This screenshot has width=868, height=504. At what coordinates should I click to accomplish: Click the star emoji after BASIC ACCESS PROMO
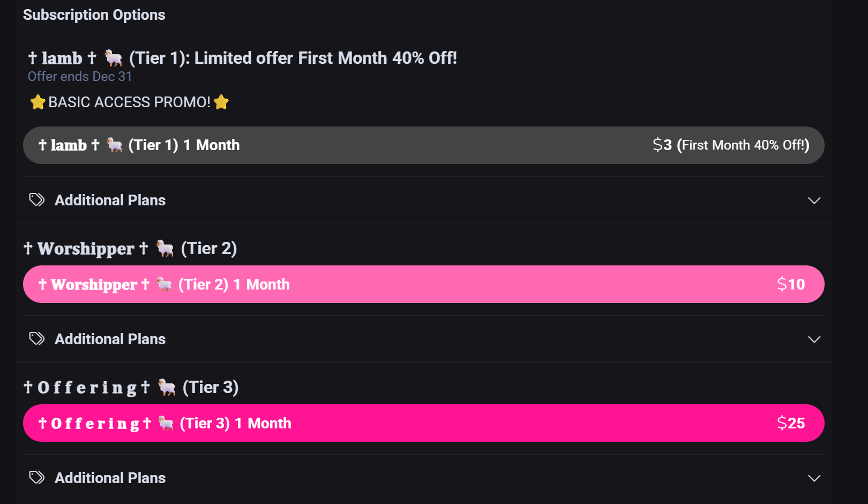pyautogui.click(x=221, y=102)
